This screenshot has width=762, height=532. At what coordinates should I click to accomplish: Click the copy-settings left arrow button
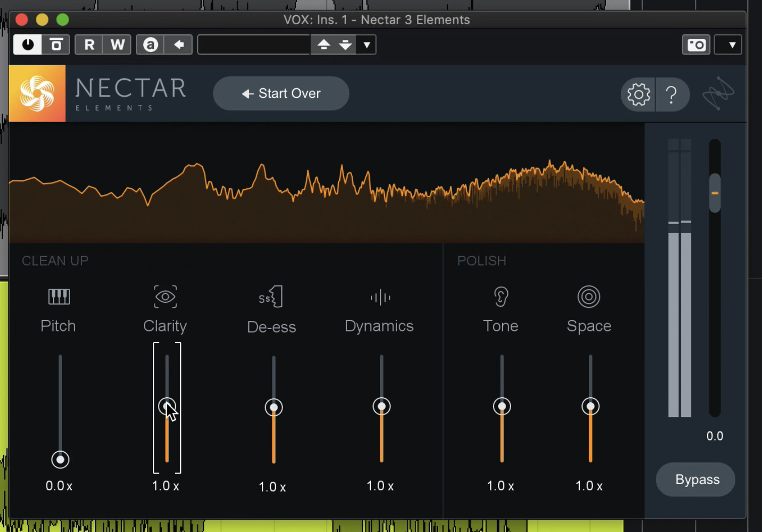pos(179,44)
